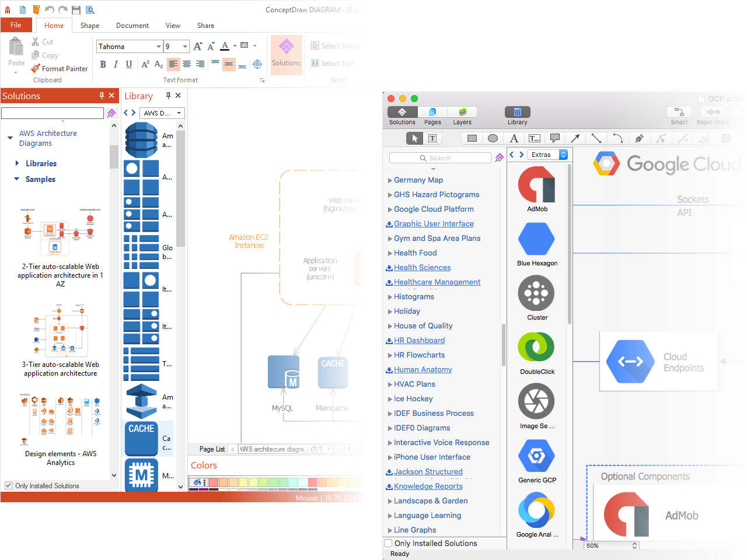
Task: Pick the light cyan swatch in Colors palette
Action: coord(302,482)
